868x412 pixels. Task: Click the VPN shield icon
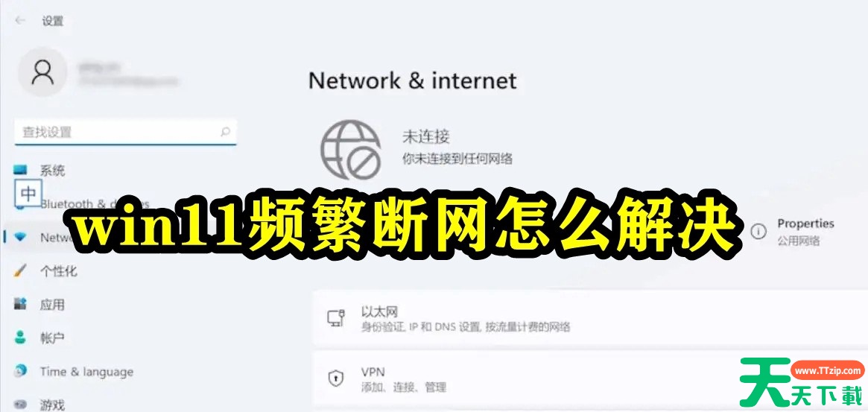tap(336, 378)
